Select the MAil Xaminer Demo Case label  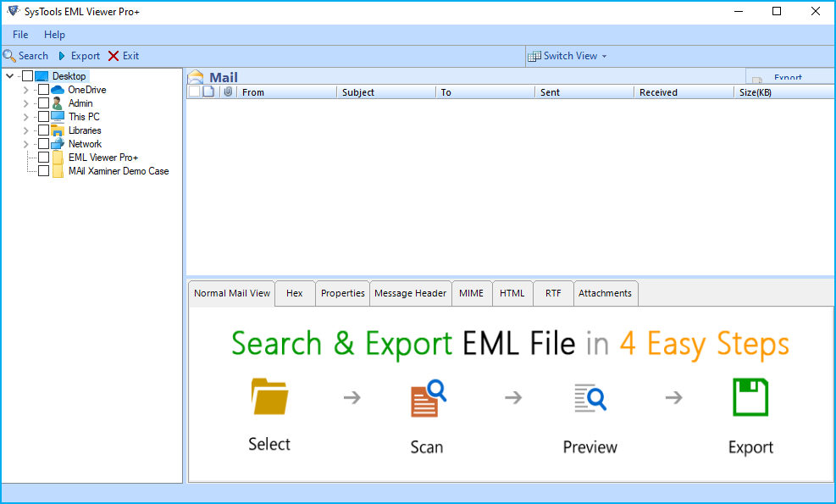[x=119, y=171]
